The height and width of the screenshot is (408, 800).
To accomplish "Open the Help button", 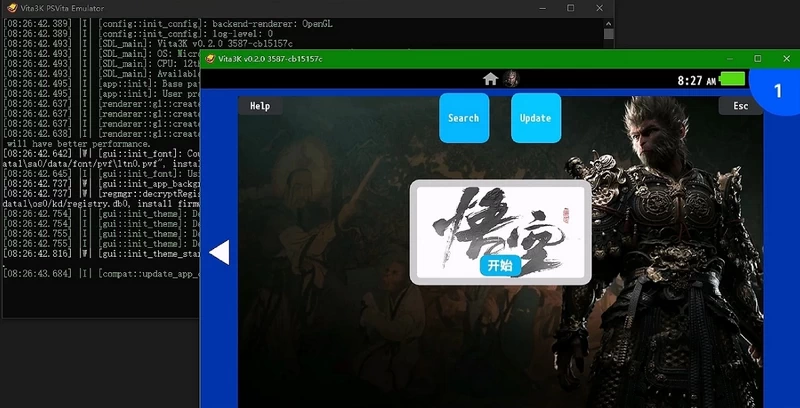I will (x=260, y=106).
